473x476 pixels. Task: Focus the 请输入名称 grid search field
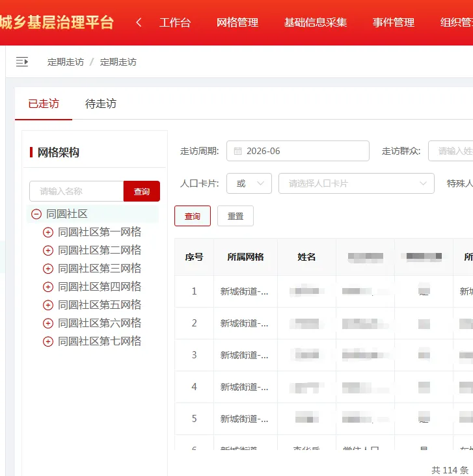77,191
